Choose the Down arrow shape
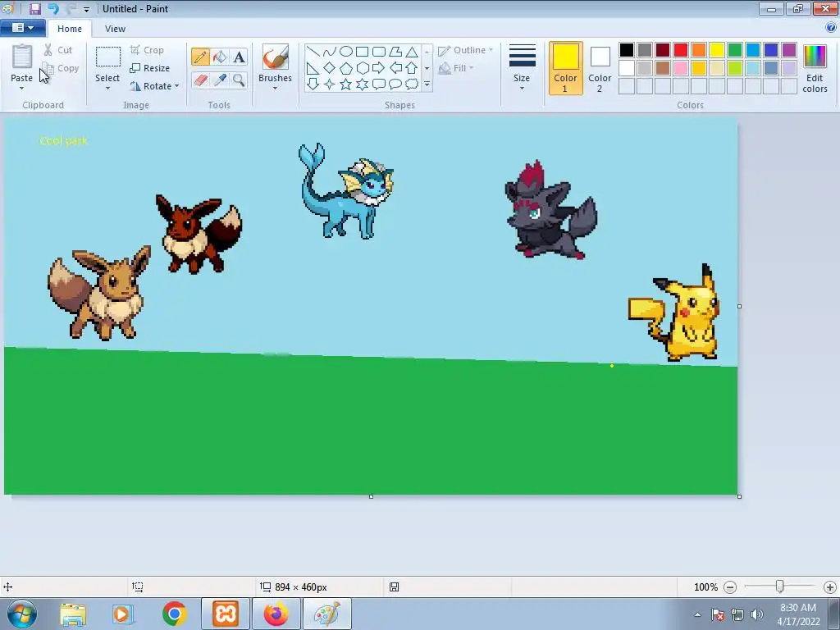The height and width of the screenshot is (630, 840). point(313,84)
